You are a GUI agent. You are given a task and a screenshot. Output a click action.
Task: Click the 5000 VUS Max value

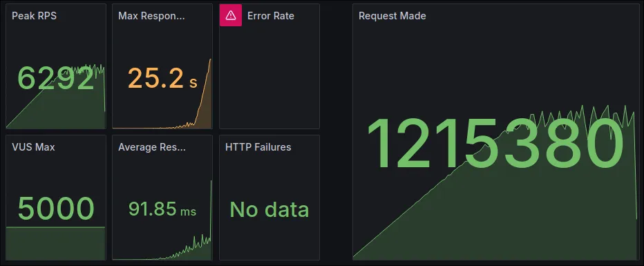pyautogui.click(x=56, y=209)
